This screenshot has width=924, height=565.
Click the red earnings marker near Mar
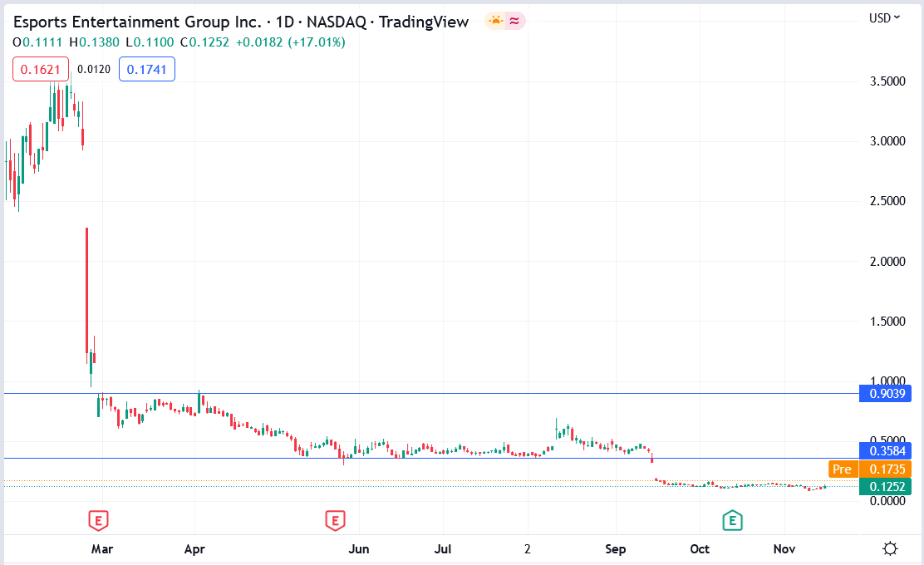(98, 521)
